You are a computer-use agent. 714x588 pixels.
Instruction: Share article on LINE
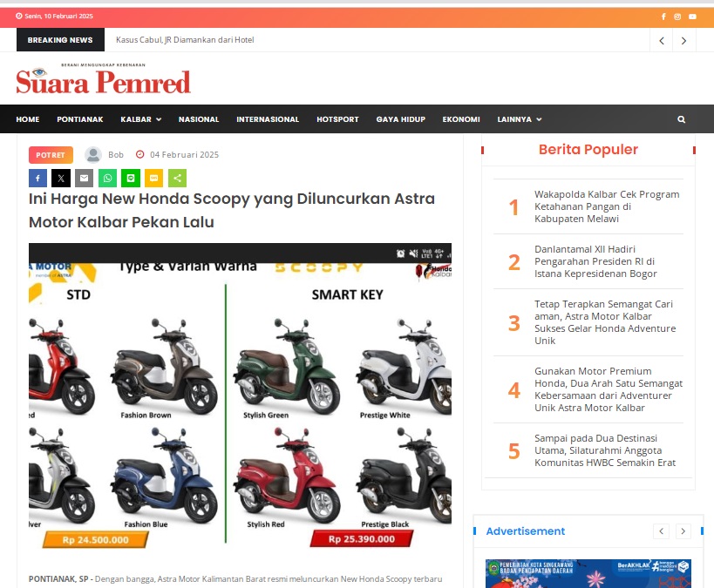pos(131,178)
